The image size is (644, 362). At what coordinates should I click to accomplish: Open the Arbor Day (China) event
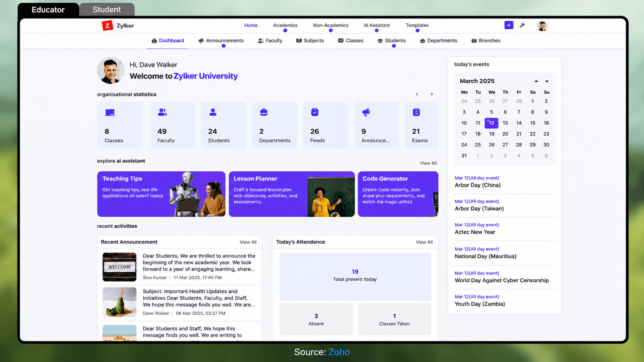tap(478, 185)
